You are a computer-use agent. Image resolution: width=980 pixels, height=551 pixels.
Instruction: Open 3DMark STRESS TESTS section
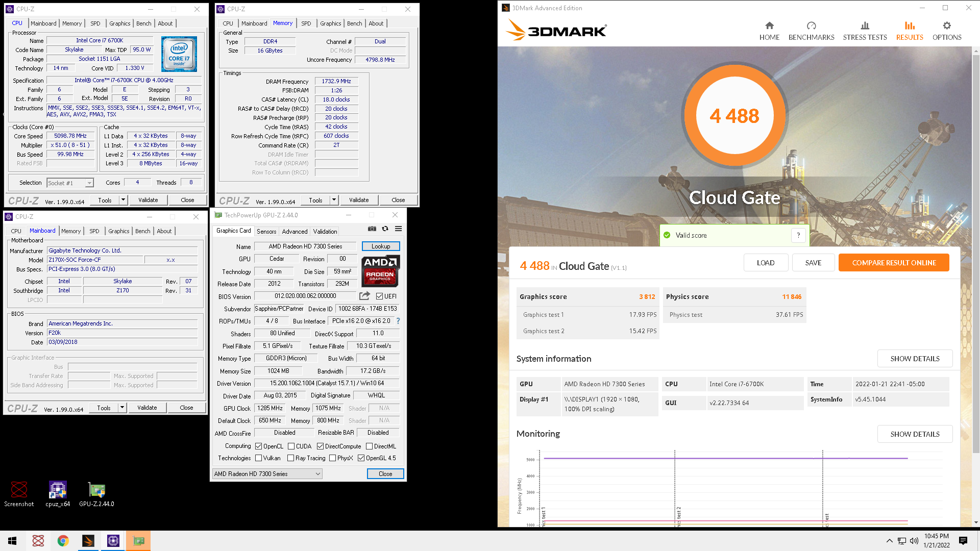click(865, 31)
